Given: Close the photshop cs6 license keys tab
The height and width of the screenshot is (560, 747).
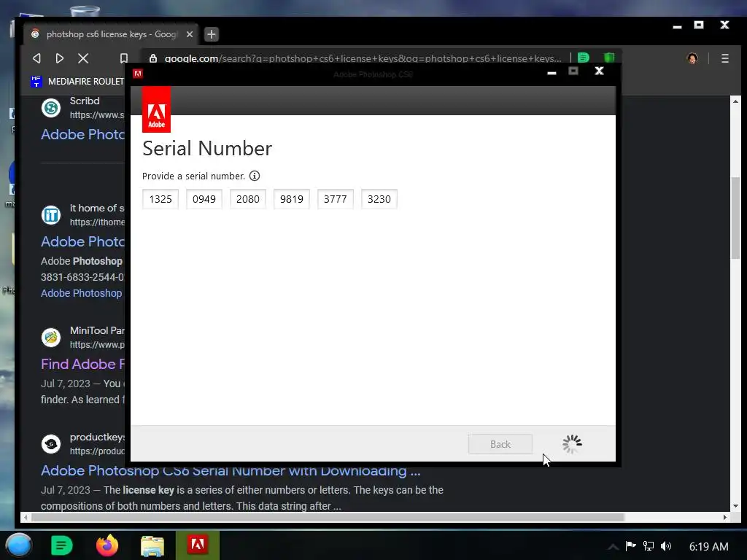Looking at the screenshot, I should (x=190, y=34).
